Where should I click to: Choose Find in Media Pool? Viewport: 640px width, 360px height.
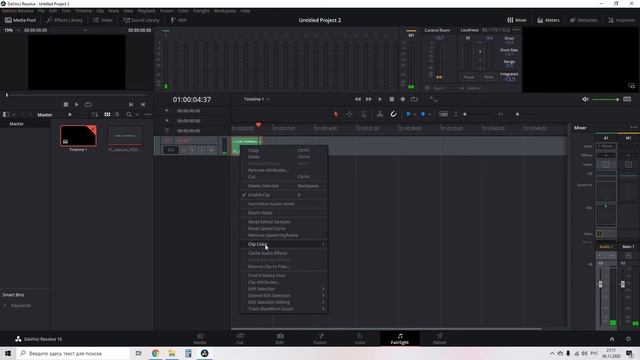(284, 276)
